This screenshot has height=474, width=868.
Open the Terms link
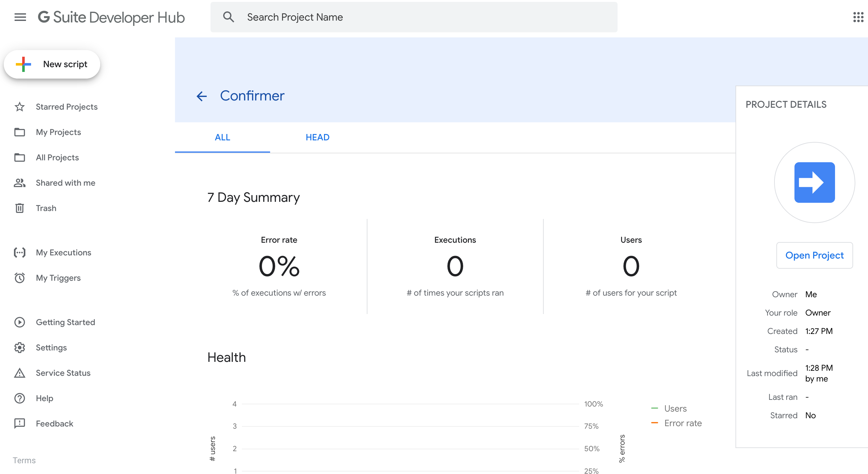tap(24, 460)
